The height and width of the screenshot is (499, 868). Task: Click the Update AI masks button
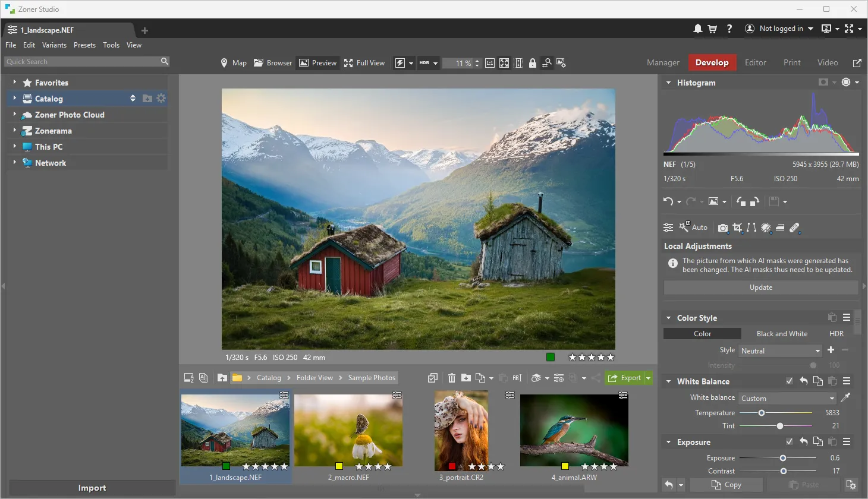tap(760, 288)
